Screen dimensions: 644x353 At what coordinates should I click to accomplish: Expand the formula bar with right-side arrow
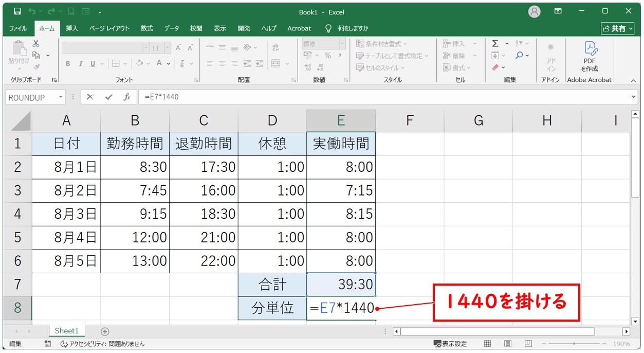click(x=633, y=97)
